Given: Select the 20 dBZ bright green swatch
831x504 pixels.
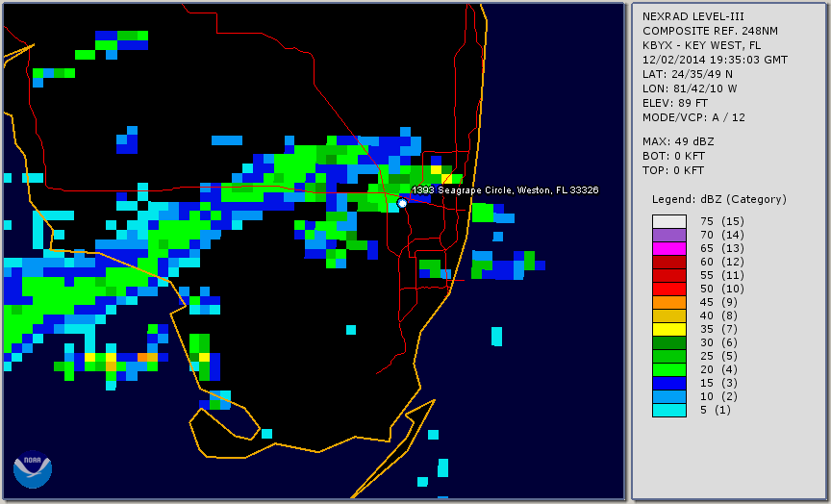Looking at the screenshot, I should click(x=668, y=369).
